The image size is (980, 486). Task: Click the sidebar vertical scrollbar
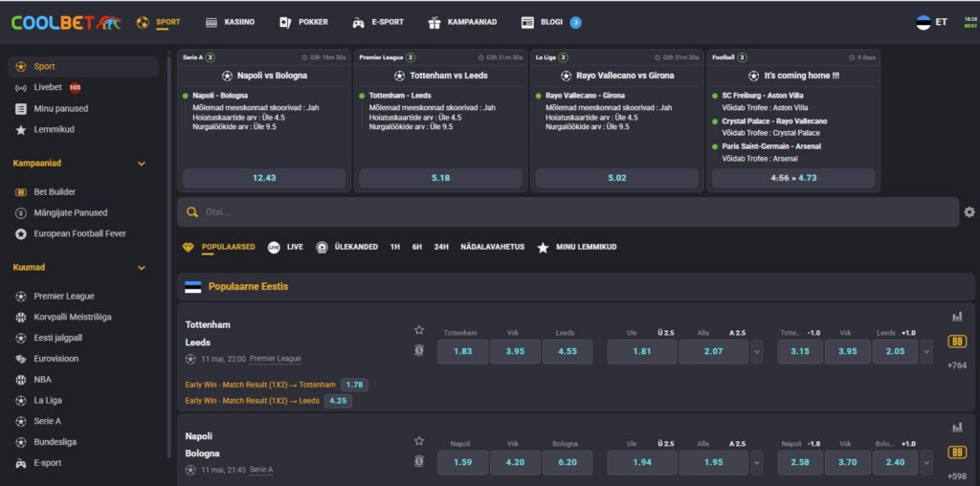168,256
